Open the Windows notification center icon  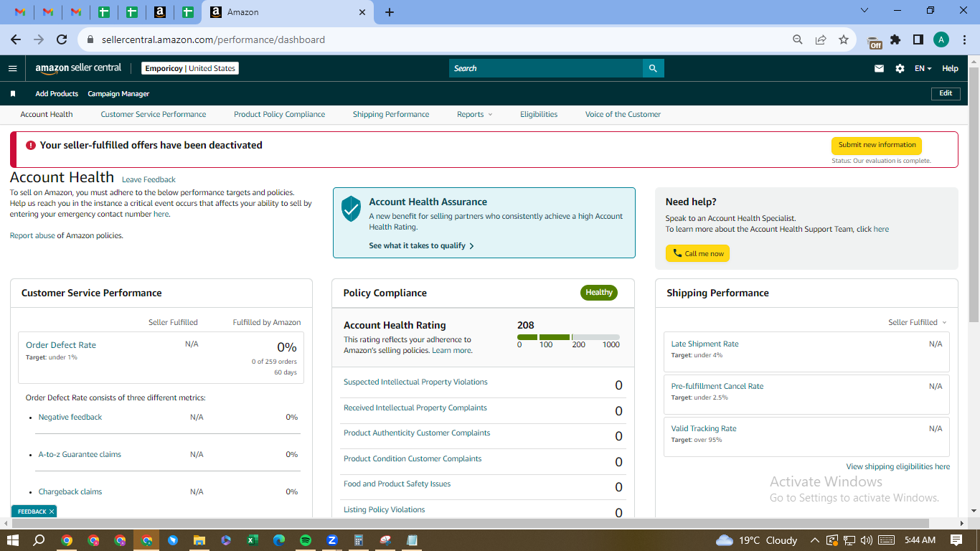(956, 540)
